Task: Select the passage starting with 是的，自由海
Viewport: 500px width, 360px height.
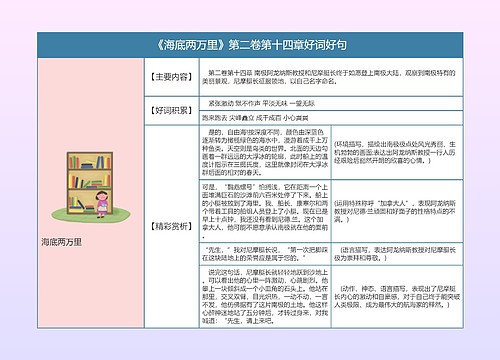Action: 265,152
